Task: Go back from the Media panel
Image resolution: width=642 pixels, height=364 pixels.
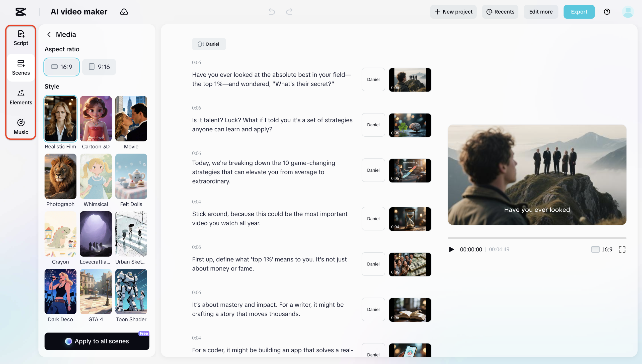Action: point(49,35)
